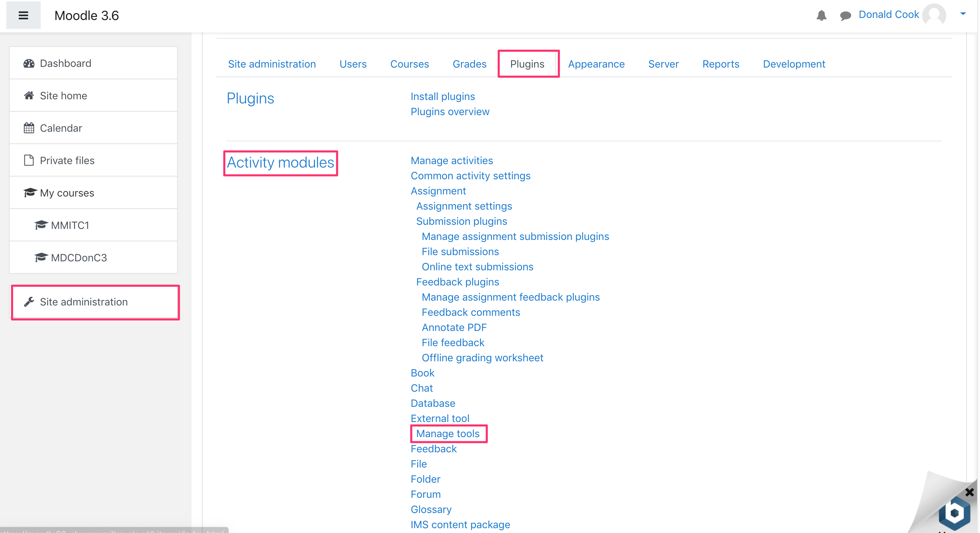
Task: Select the Dashboard icon in the sidebar
Action: 29,63
